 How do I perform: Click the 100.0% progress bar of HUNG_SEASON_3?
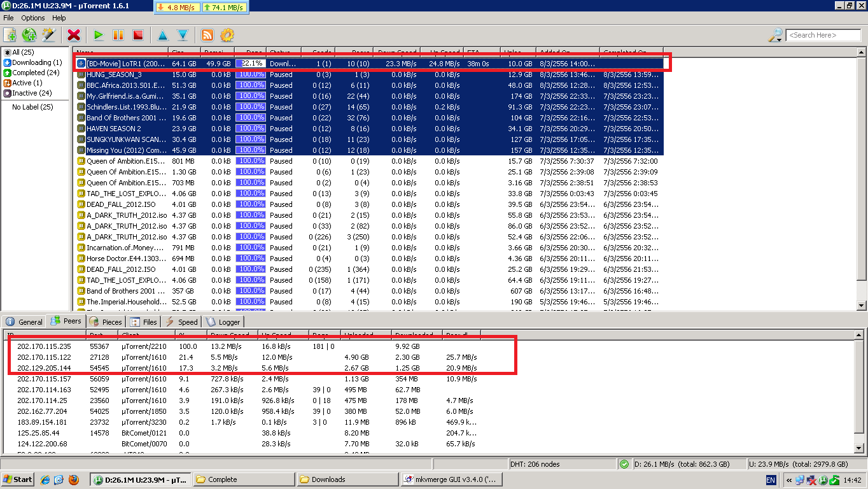coord(250,74)
